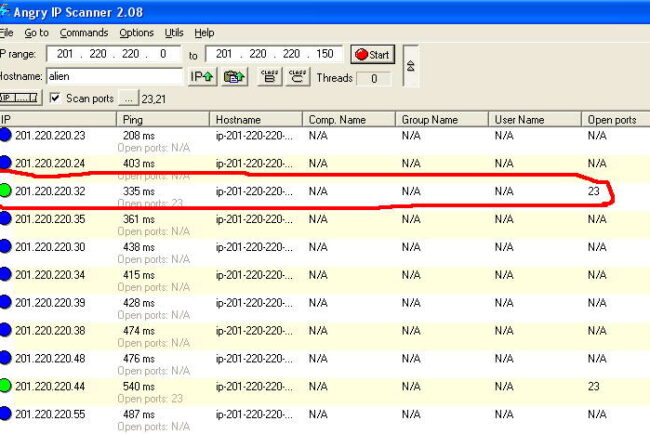Click the Hostname input field containing alien
Viewport: 650px width, 434px height.
point(114,76)
